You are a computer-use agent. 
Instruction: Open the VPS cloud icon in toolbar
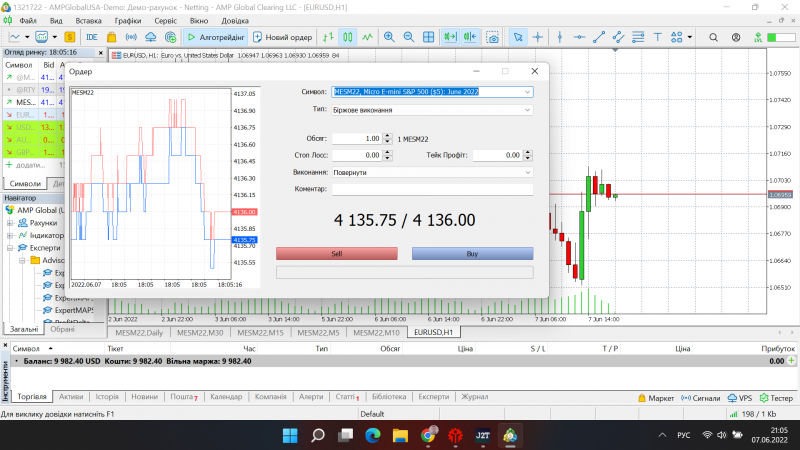151,37
